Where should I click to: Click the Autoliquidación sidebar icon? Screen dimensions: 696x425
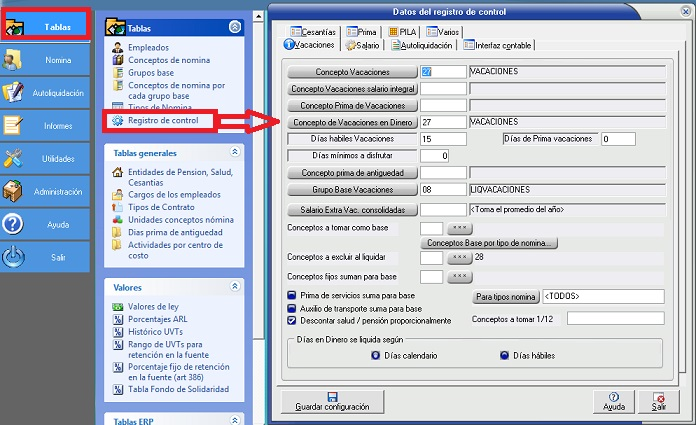(x=14, y=93)
